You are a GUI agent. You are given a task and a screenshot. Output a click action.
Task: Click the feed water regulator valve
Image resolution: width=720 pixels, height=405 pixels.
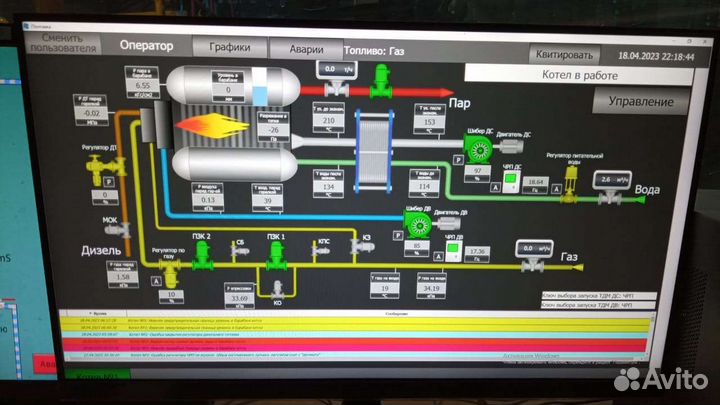(x=572, y=177)
